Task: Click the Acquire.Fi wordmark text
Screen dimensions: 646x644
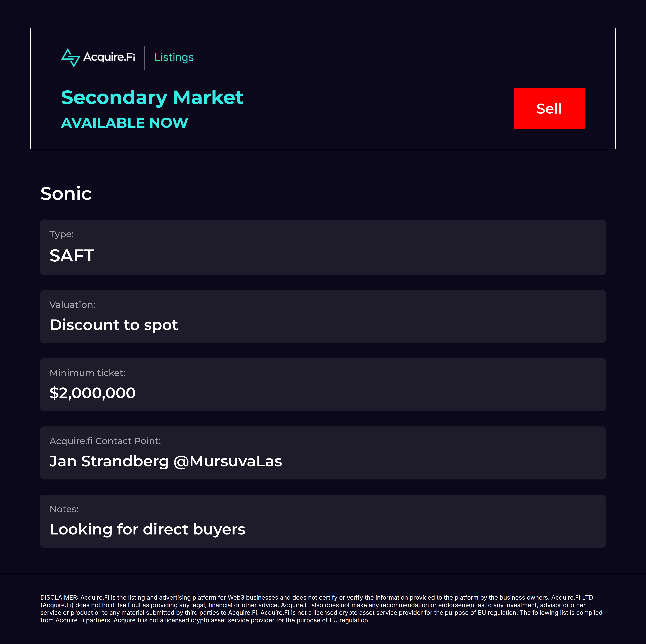Action: pos(109,57)
